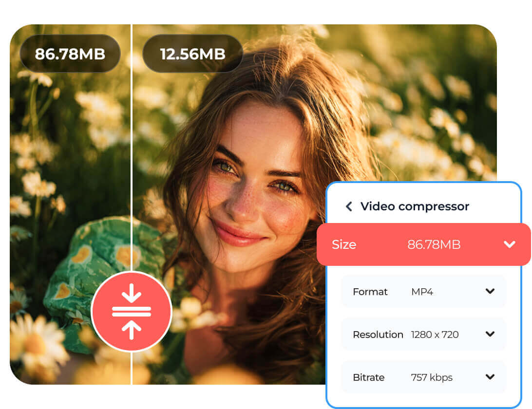Go back using the arrow beside Video compressor

pyautogui.click(x=349, y=206)
